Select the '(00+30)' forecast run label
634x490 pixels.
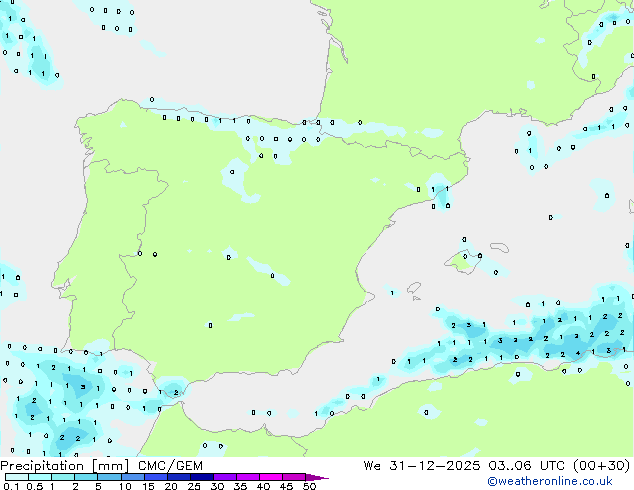[602, 466]
